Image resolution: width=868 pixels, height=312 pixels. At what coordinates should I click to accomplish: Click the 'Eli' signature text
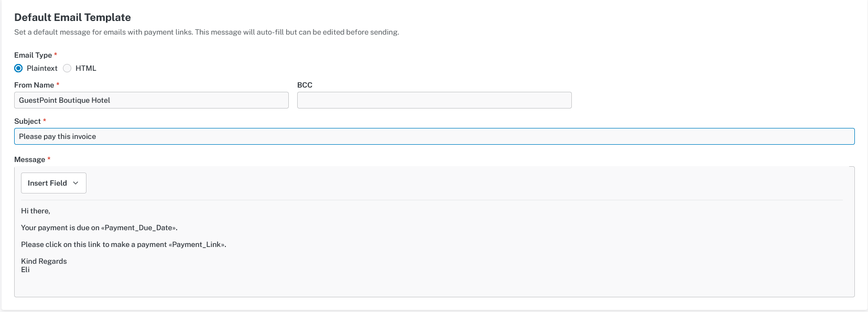point(25,270)
